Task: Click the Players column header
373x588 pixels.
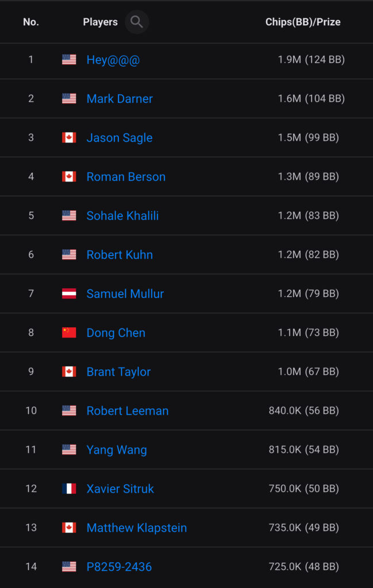Action: (x=100, y=22)
